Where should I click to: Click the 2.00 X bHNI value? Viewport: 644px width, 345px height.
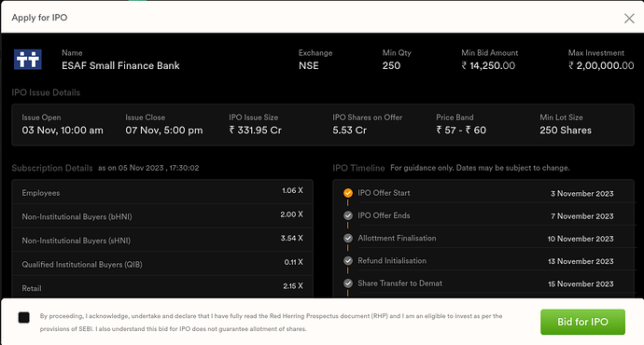pyautogui.click(x=291, y=214)
